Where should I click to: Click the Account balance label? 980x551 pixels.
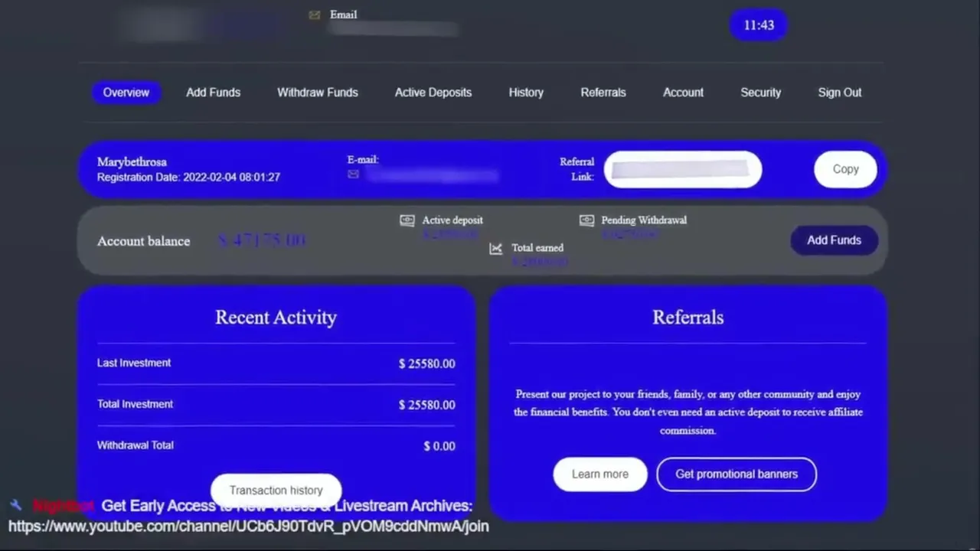[143, 241]
